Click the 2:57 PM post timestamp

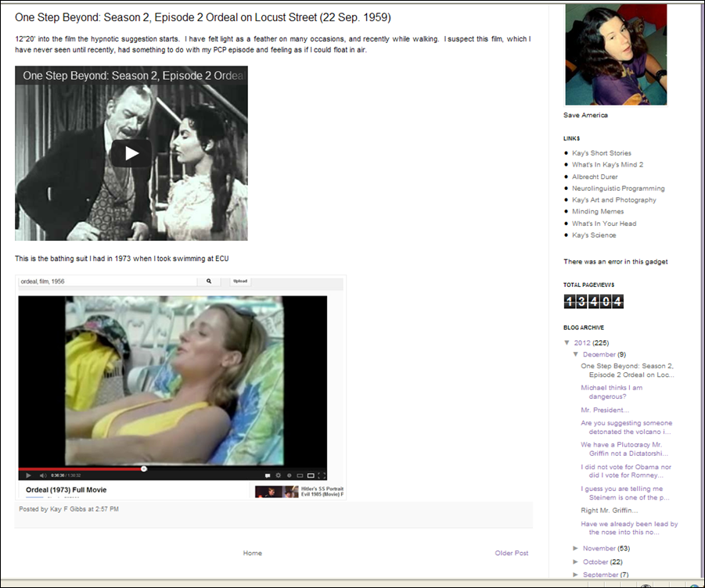[x=107, y=509]
